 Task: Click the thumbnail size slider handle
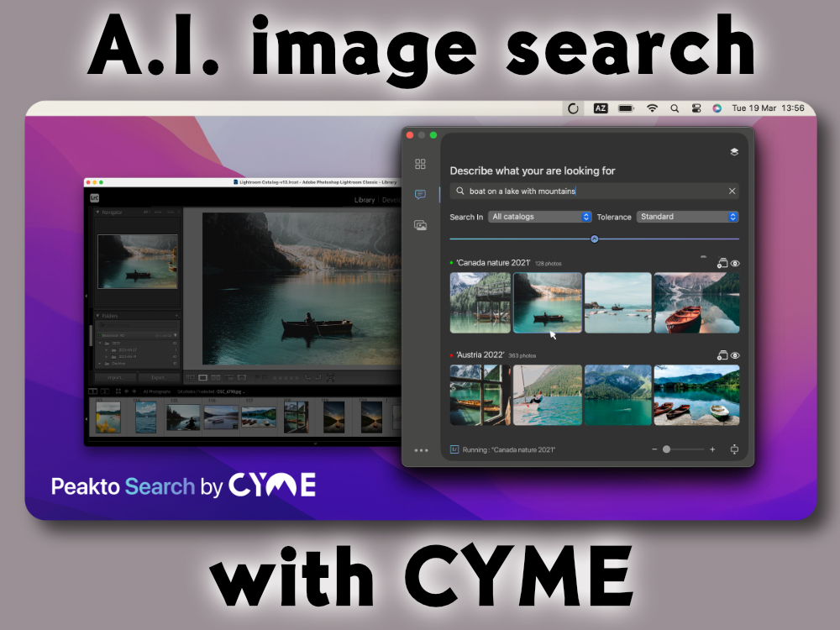tap(666, 449)
